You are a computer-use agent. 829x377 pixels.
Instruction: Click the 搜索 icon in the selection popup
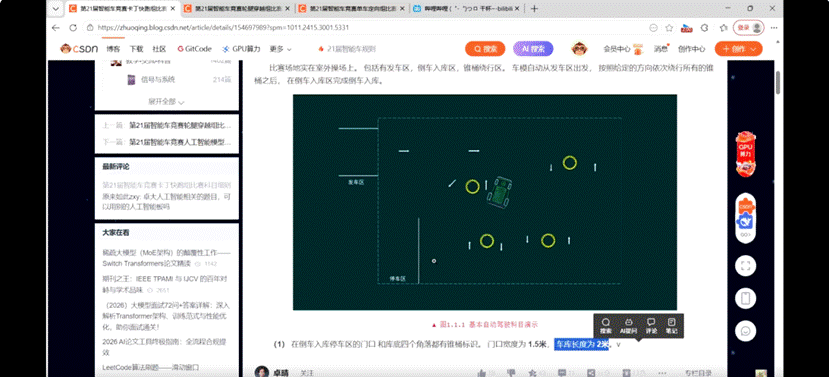point(606,326)
